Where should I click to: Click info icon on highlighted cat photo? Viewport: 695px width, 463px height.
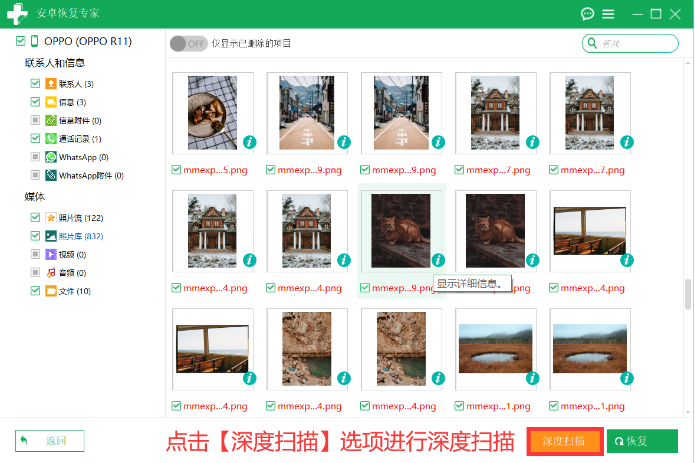(438, 260)
